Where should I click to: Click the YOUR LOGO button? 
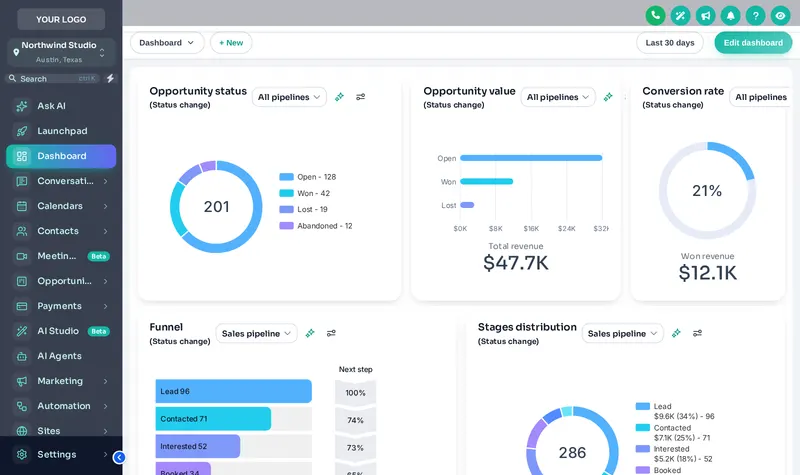coord(61,19)
